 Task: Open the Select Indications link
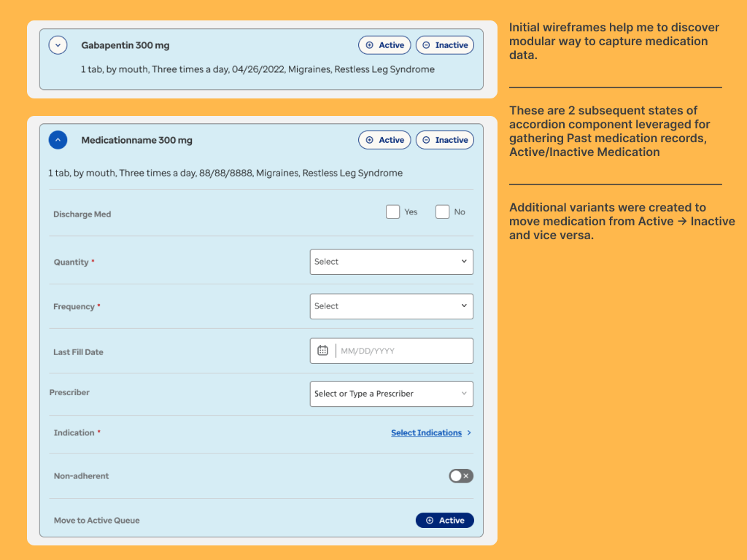pyautogui.click(x=426, y=433)
